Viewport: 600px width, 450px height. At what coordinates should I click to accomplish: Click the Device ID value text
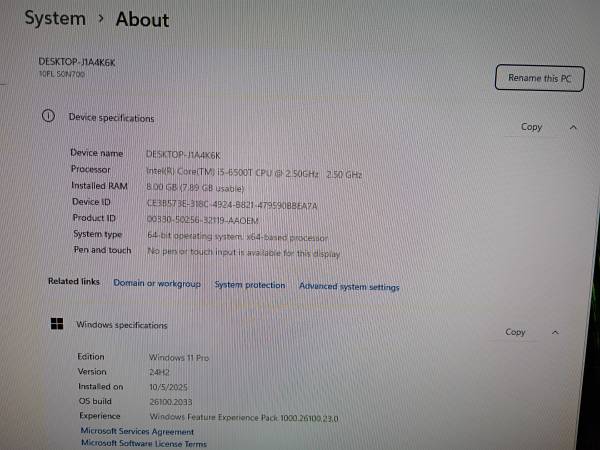click(x=231, y=203)
